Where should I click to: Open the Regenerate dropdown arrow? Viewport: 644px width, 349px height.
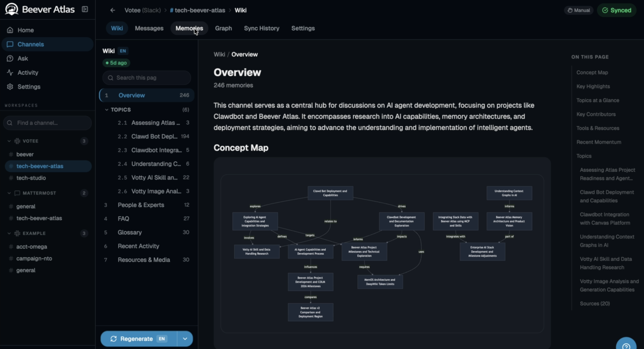(185, 339)
